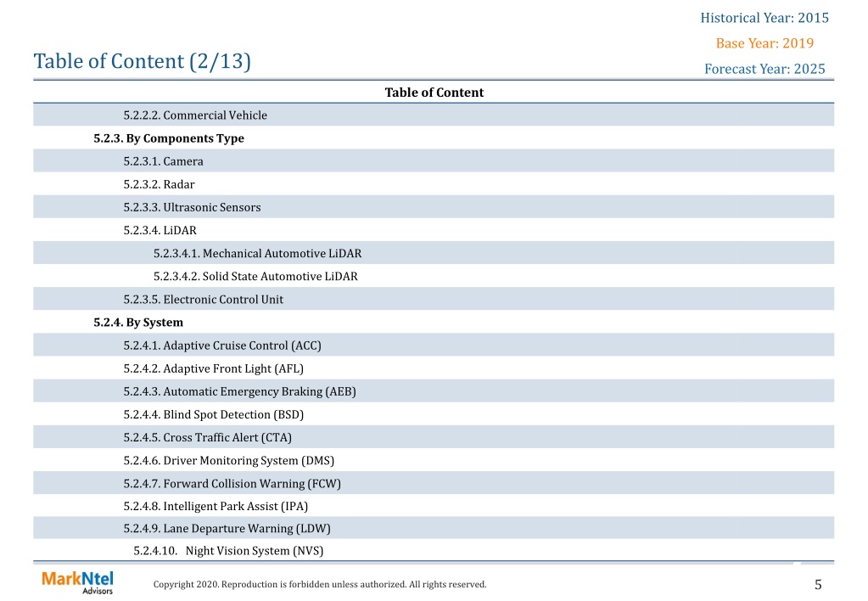868x601 pixels.
Task: Select heading '5.2.4. By System'
Action: tap(138, 323)
